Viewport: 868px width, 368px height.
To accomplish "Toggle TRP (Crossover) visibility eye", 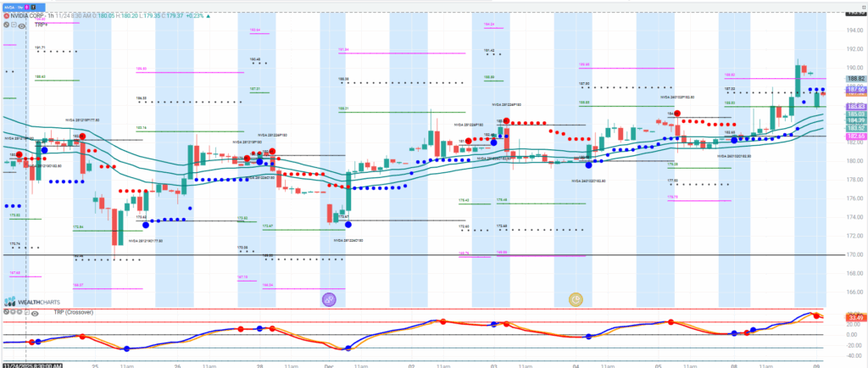I will 35,314.
